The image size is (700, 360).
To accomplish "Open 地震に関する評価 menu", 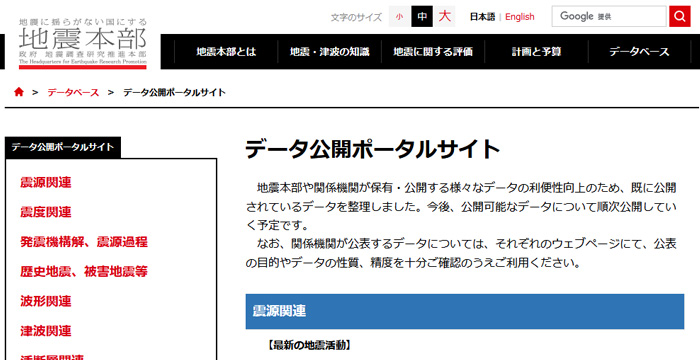I will pyautogui.click(x=433, y=52).
